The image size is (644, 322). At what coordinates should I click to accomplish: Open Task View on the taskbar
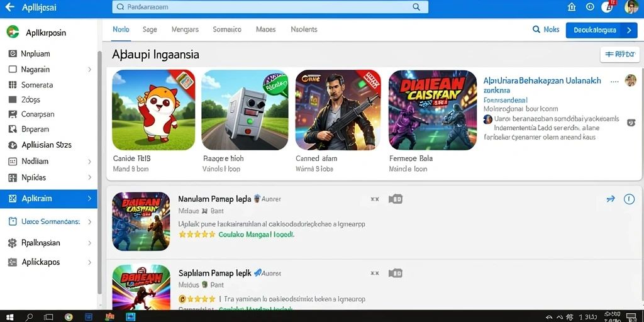(x=48, y=317)
